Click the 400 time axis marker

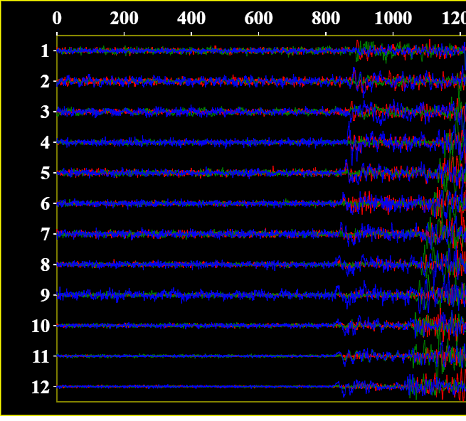coord(191,18)
